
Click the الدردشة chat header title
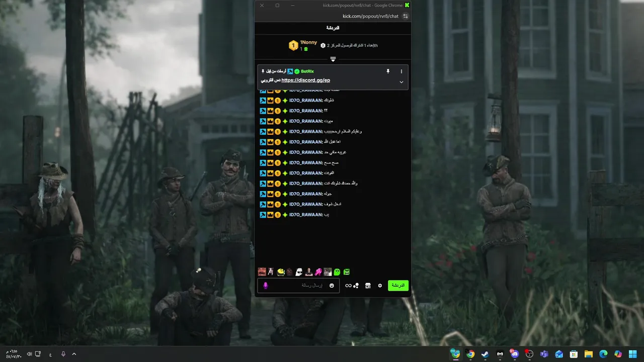click(x=333, y=28)
